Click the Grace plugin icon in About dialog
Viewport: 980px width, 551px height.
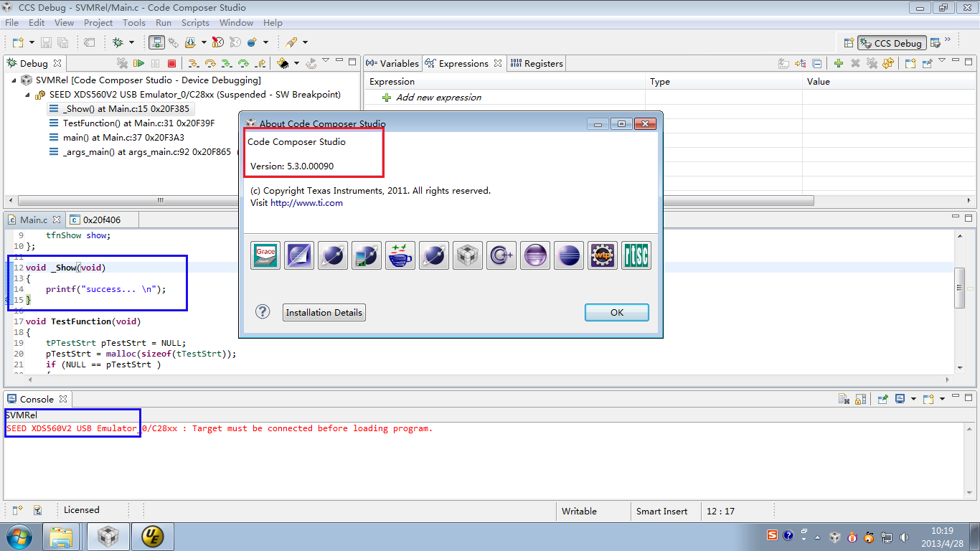265,255
